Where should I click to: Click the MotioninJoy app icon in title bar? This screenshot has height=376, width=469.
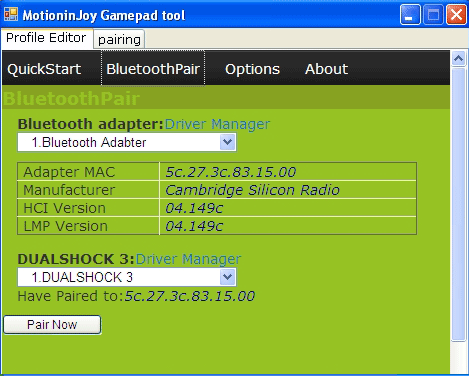11,14
